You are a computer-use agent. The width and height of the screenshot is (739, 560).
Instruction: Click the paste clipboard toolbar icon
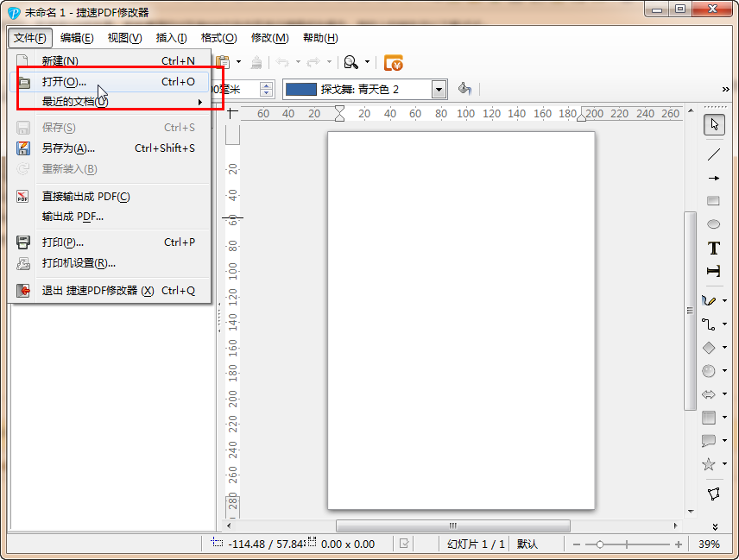click(223, 62)
